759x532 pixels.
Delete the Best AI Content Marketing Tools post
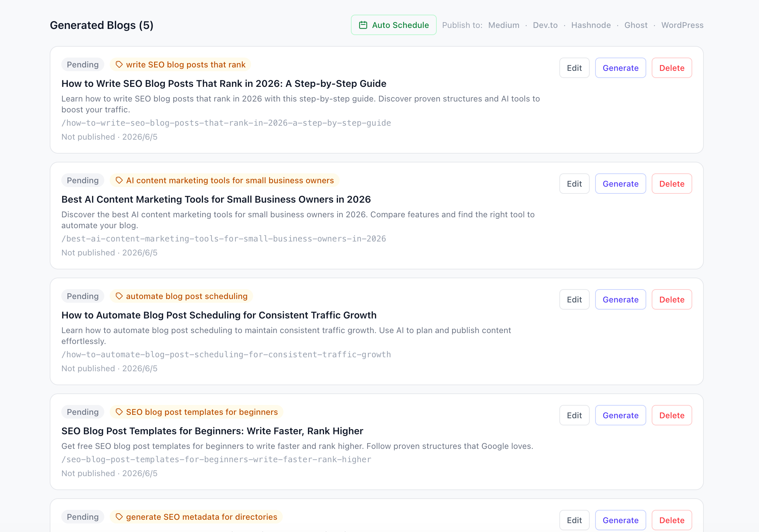point(672,184)
